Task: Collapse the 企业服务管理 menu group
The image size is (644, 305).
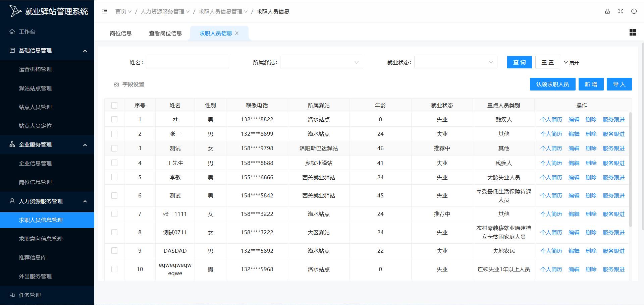Action: [x=85, y=145]
